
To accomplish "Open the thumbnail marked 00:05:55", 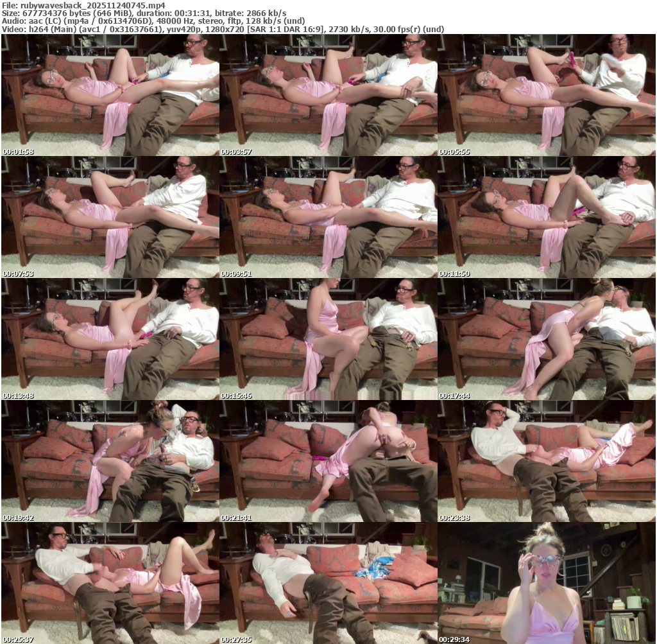I will (547, 95).
